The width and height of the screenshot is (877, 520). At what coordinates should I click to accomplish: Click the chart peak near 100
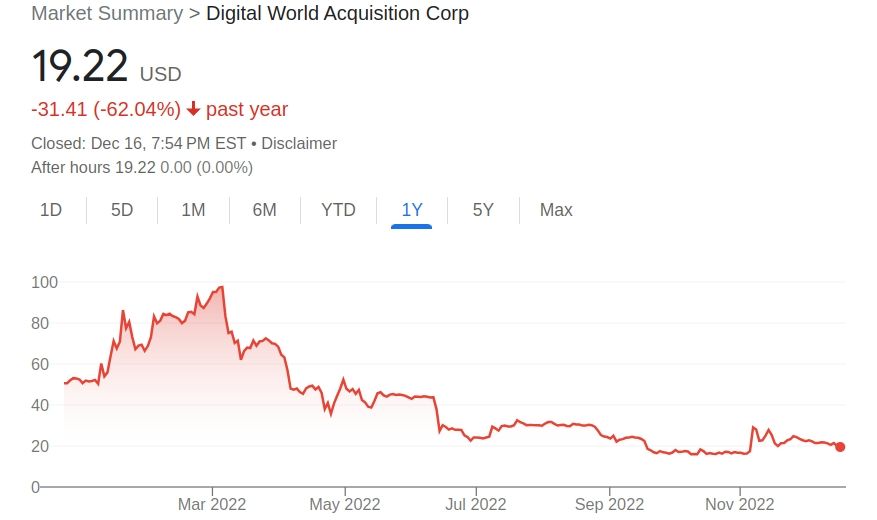[x=222, y=287]
